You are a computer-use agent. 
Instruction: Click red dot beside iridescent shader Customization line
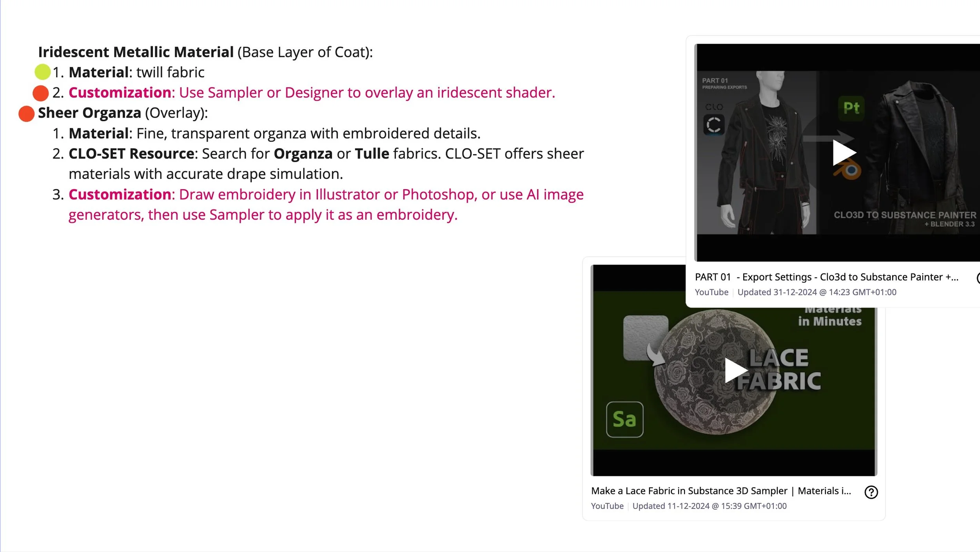(40, 93)
